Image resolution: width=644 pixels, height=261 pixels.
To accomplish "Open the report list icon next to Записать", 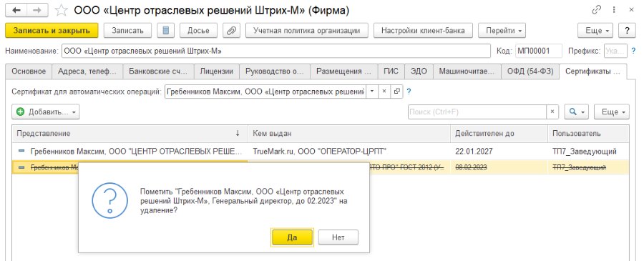I will (x=166, y=30).
